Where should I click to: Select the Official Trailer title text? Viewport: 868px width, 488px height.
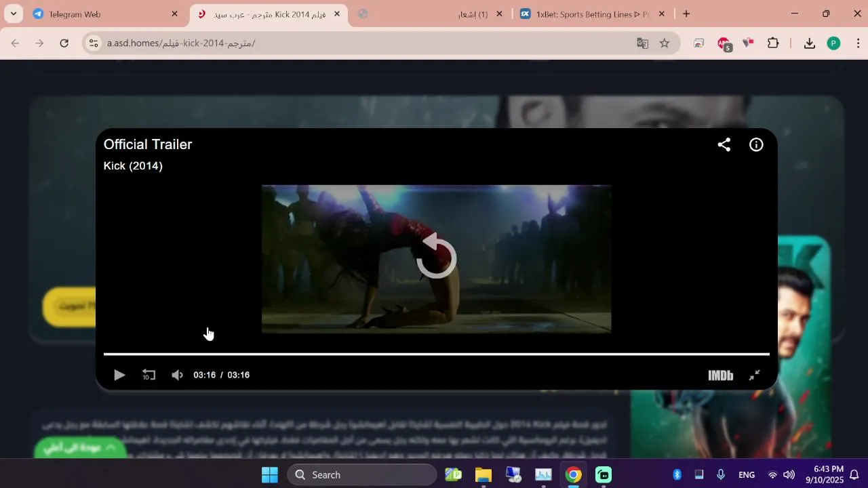click(x=148, y=144)
